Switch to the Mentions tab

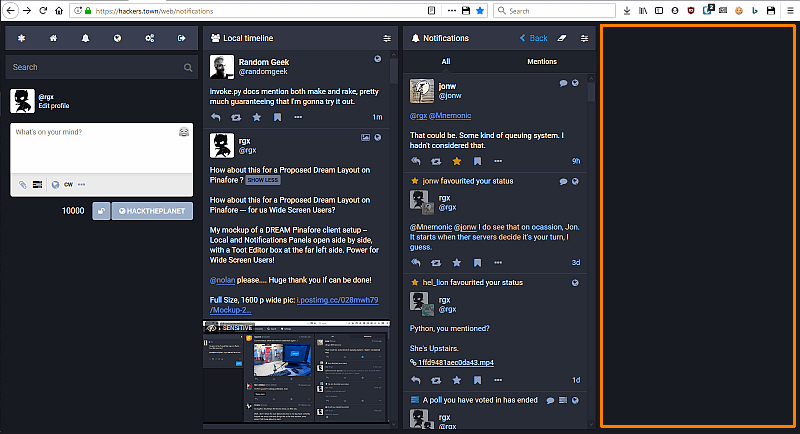coord(542,62)
